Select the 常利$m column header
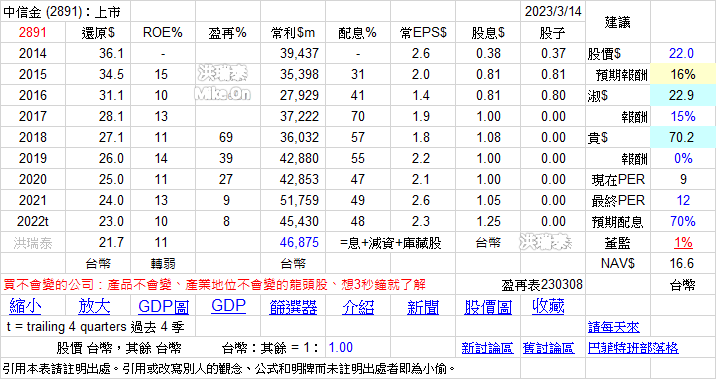Viewport: 716px width, 379px height. (293, 32)
